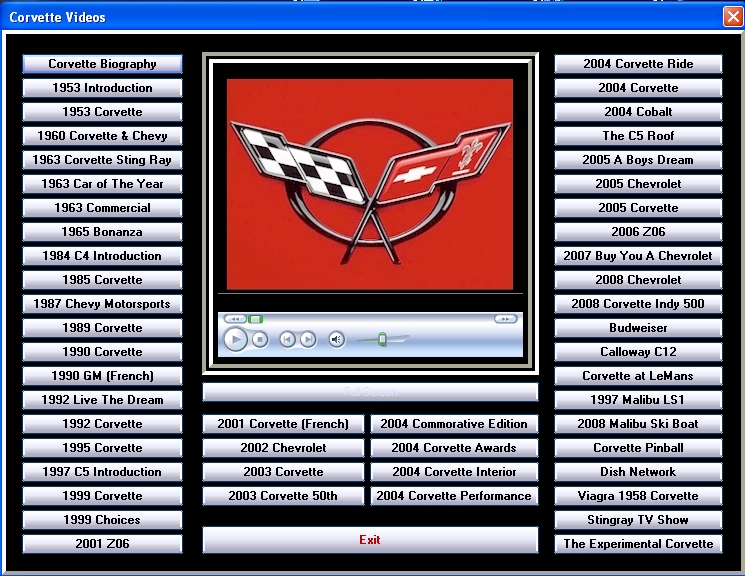Select the Budweiser video
This screenshot has height=576, width=745.
click(x=638, y=328)
